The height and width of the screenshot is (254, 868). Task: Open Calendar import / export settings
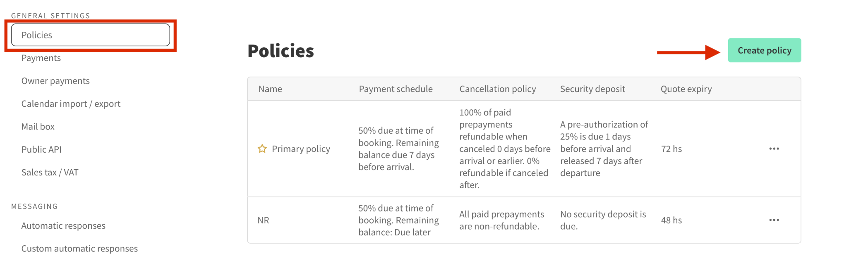click(x=71, y=103)
